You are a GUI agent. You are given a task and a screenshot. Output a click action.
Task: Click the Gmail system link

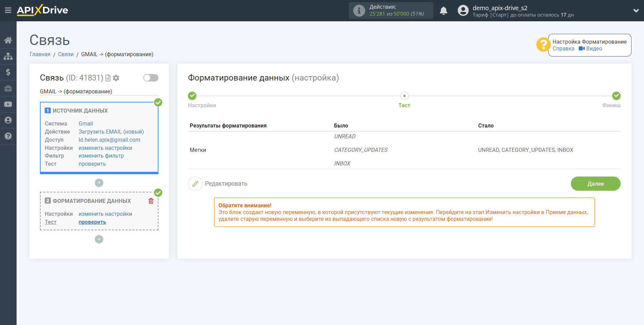click(x=86, y=123)
